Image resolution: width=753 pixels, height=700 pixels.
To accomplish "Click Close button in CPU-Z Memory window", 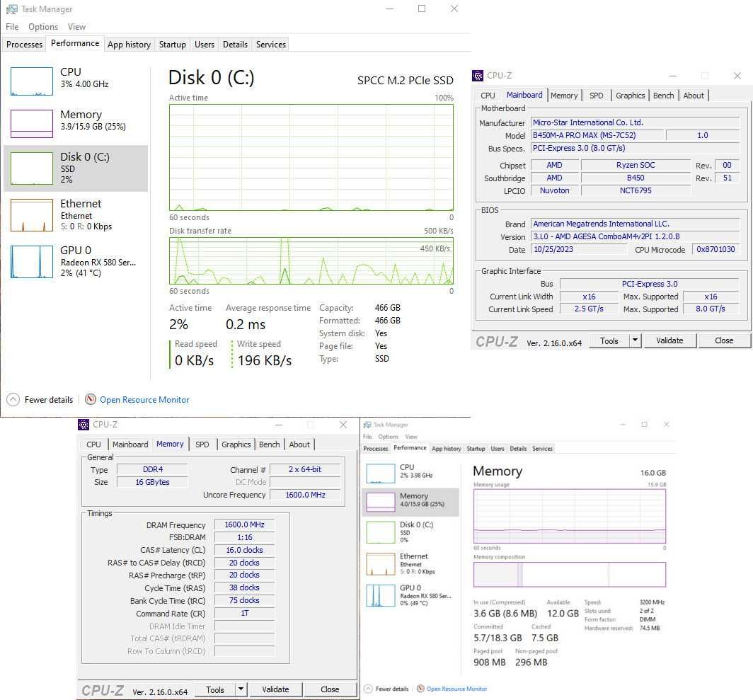I will pyautogui.click(x=330, y=689).
